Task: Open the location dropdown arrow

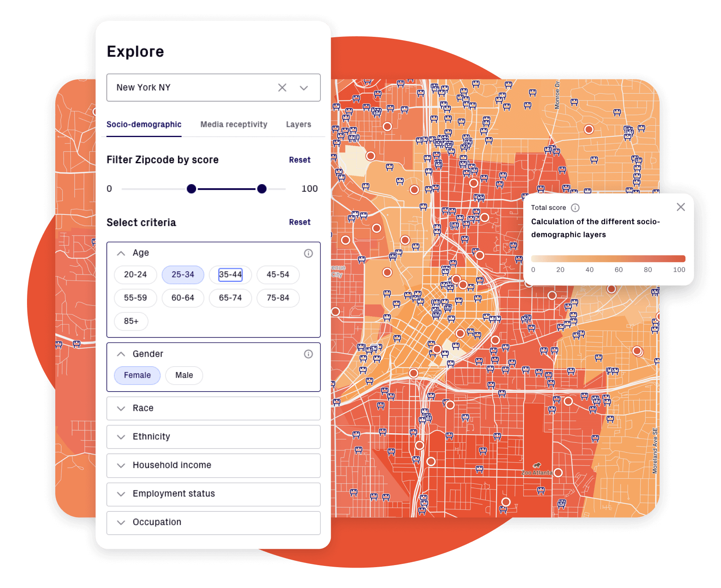Action: point(304,88)
